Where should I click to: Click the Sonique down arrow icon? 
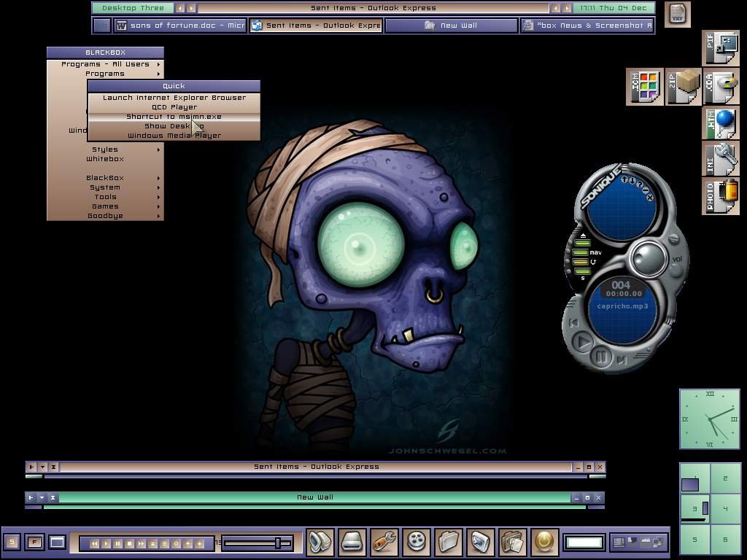(632, 181)
